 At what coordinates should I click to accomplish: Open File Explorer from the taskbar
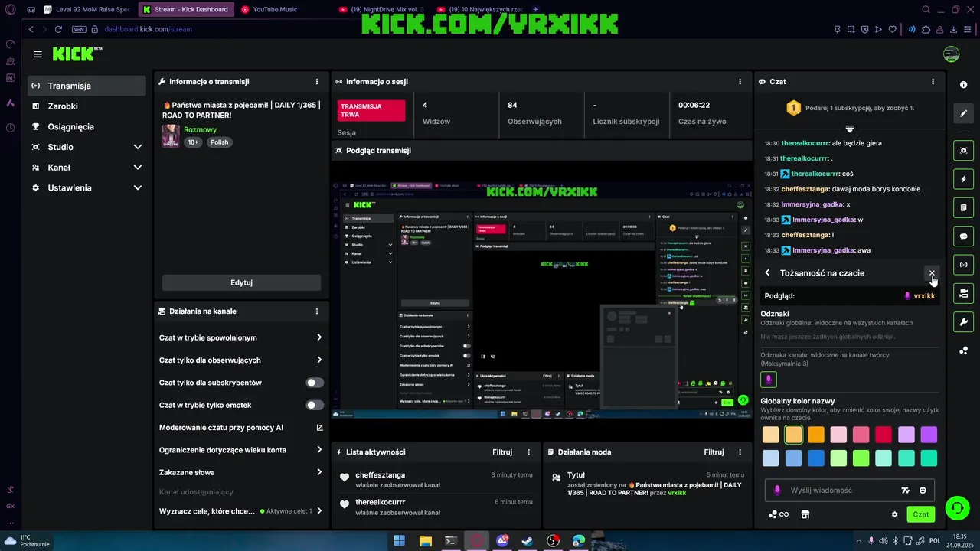(x=425, y=541)
